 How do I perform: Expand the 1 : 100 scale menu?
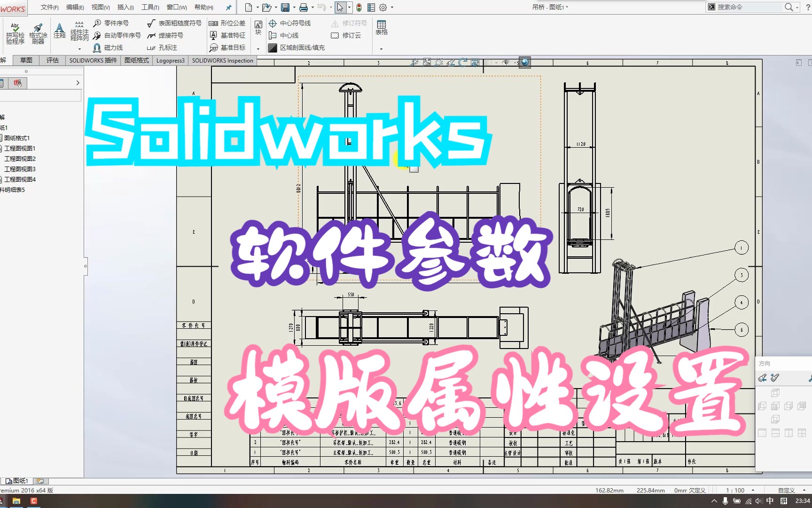click(x=753, y=490)
